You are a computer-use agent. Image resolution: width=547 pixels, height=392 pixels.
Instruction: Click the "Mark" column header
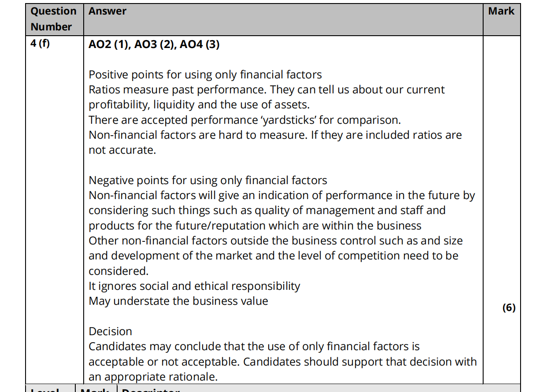[x=501, y=11]
